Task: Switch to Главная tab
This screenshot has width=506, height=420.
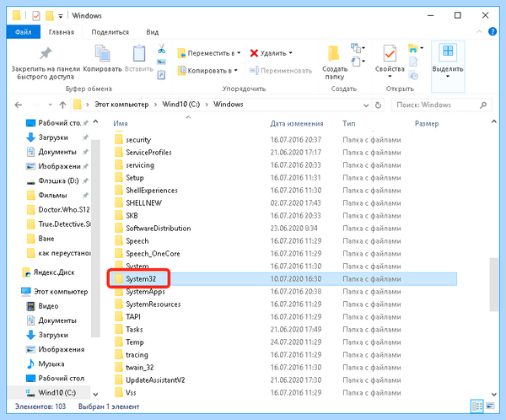Action: pyautogui.click(x=62, y=32)
